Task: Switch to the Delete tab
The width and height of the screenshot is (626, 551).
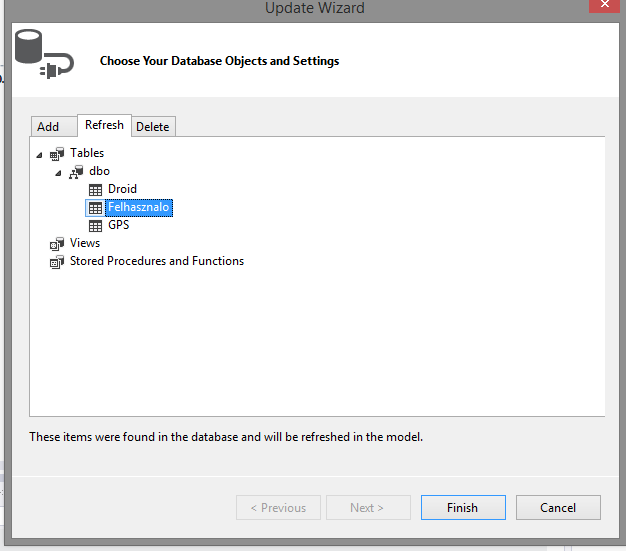Action: [x=153, y=127]
